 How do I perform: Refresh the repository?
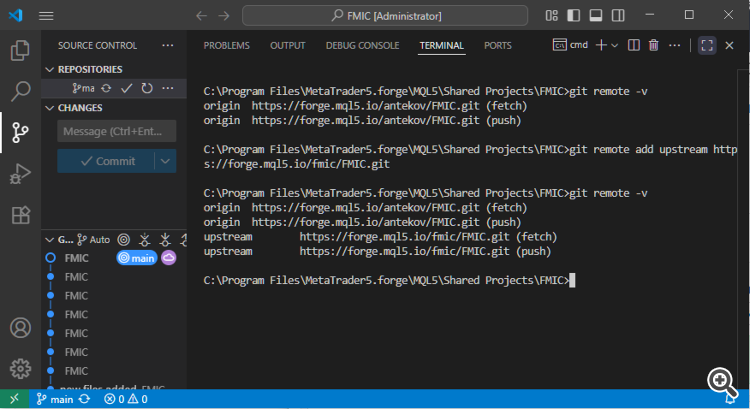pos(147,88)
